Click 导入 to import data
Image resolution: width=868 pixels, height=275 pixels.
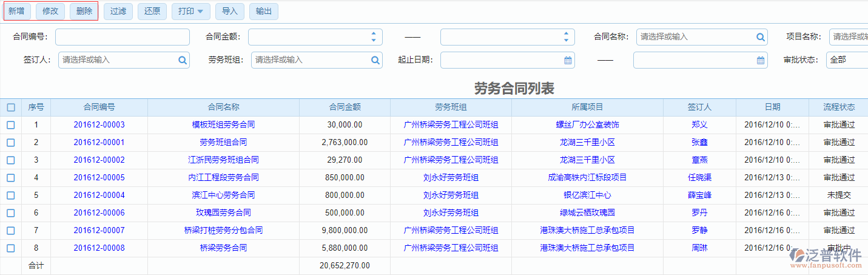(230, 11)
